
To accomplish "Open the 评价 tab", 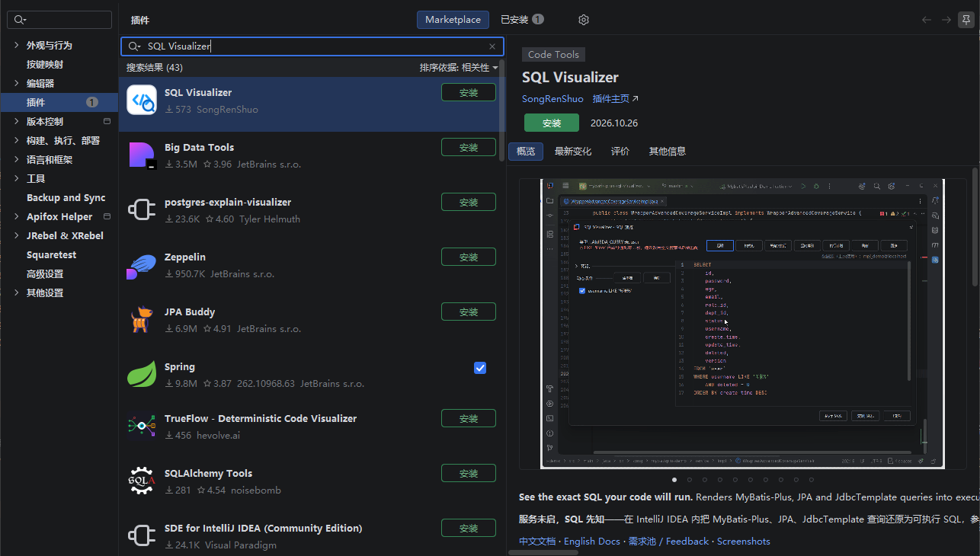I will pyautogui.click(x=620, y=152).
